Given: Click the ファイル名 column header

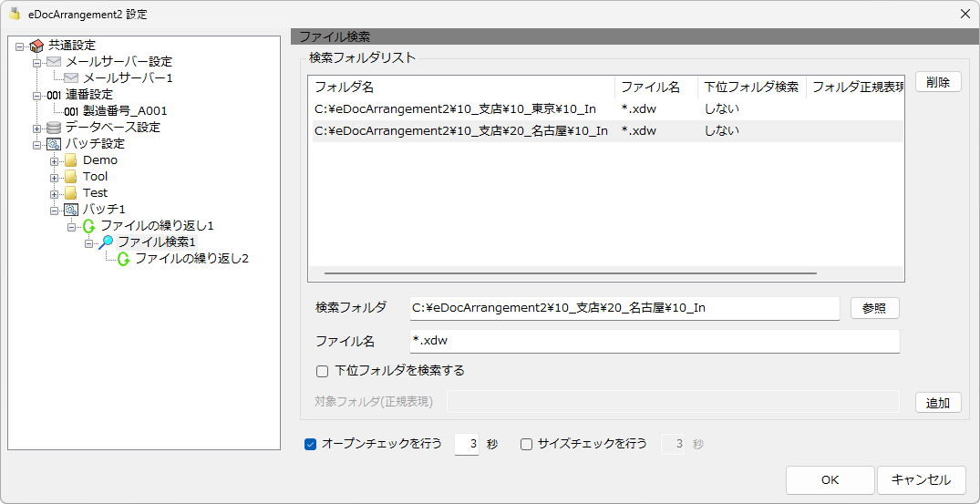Looking at the screenshot, I should pos(656,87).
